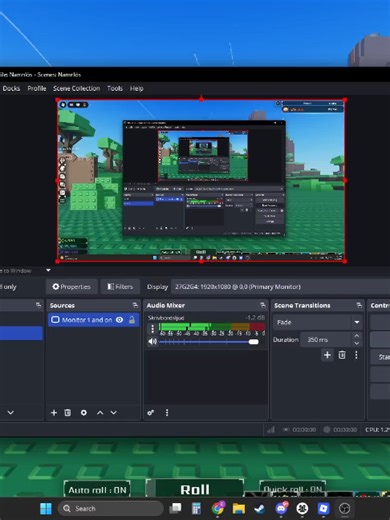Open Filters for the selected source

coord(120,287)
